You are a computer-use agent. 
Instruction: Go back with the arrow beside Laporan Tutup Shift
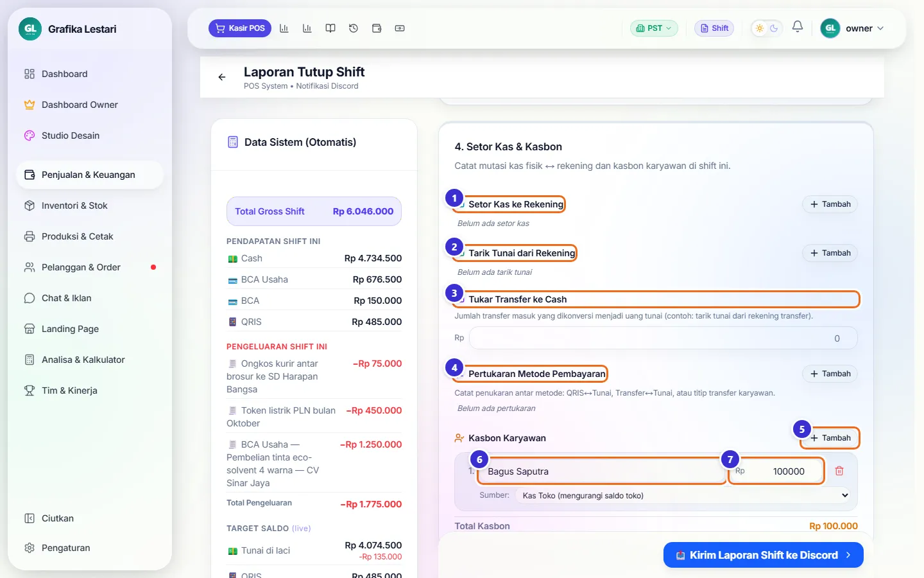222,77
